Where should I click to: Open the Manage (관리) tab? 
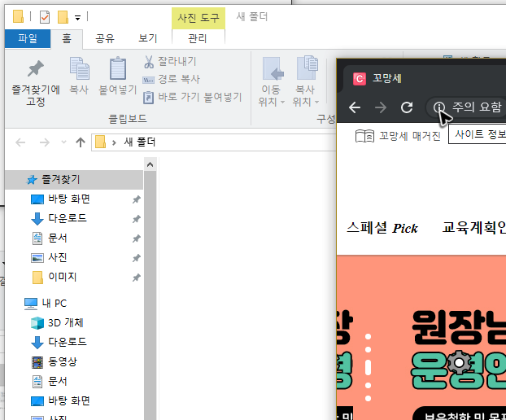click(198, 39)
